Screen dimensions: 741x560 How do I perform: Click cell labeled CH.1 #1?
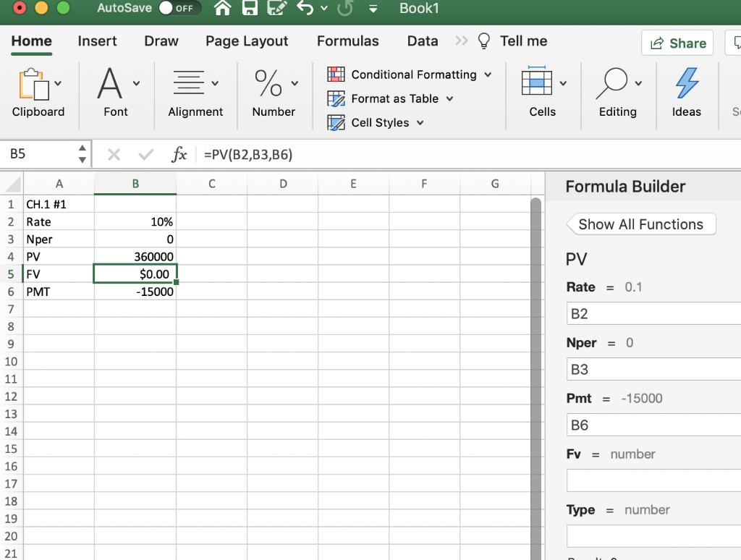59,204
